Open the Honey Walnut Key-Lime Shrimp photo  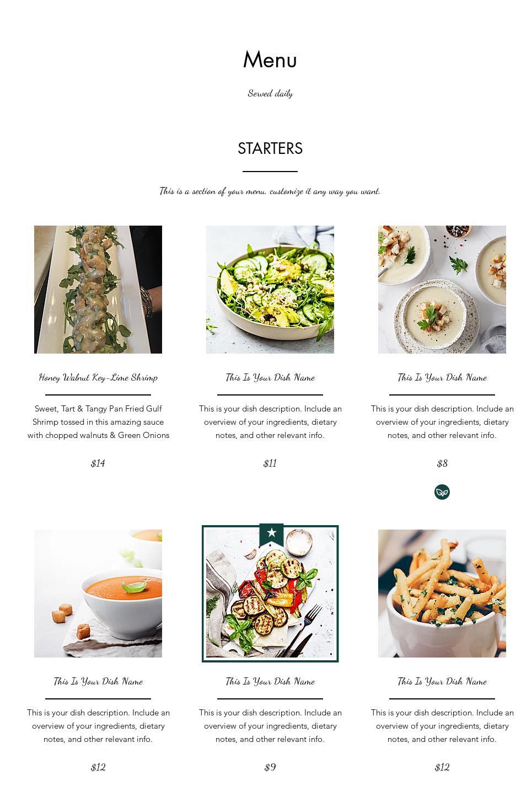pos(98,290)
